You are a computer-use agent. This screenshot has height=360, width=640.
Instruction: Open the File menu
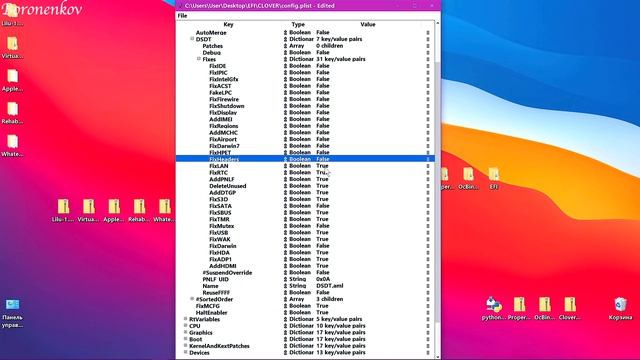click(x=182, y=16)
